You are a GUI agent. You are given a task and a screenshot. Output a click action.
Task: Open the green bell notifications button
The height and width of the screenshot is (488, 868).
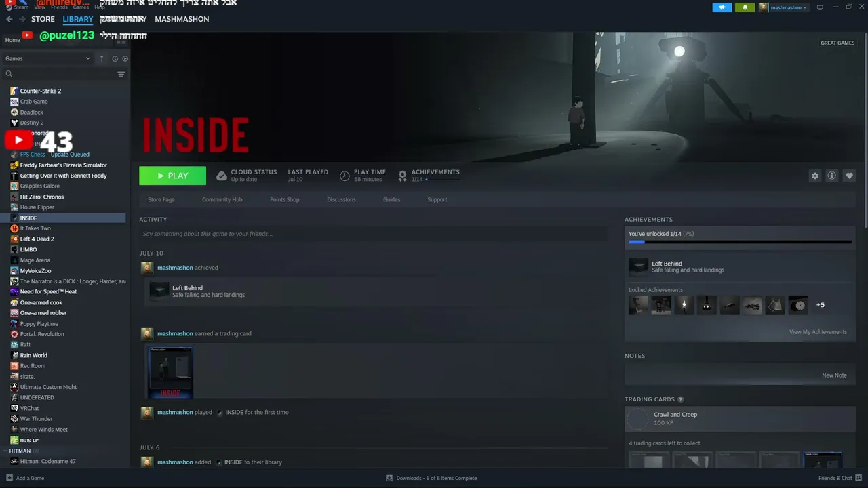coord(745,7)
